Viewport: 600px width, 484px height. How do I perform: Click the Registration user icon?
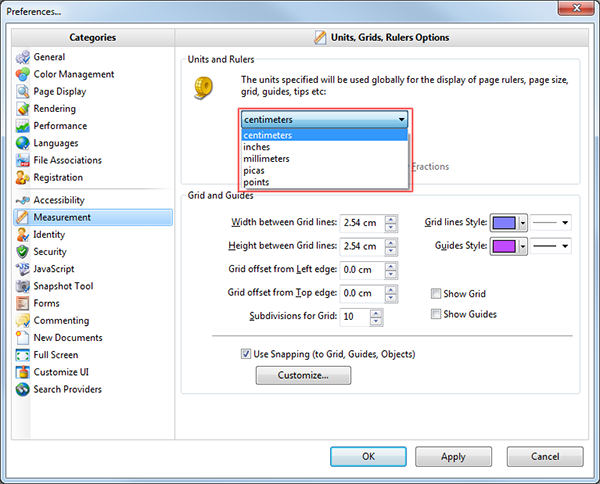point(23,178)
